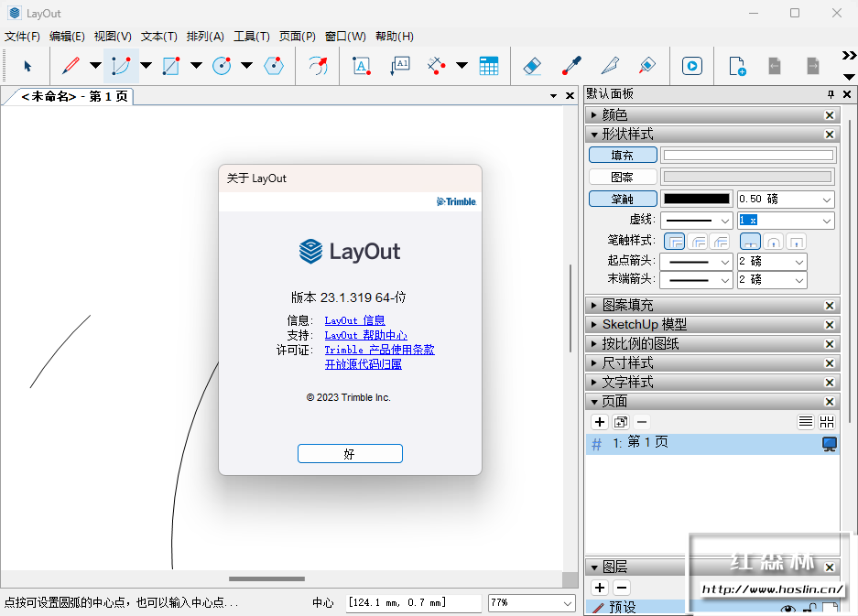858x616 pixels.
Task: Open the 视图(V) menu
Action: 113,37
